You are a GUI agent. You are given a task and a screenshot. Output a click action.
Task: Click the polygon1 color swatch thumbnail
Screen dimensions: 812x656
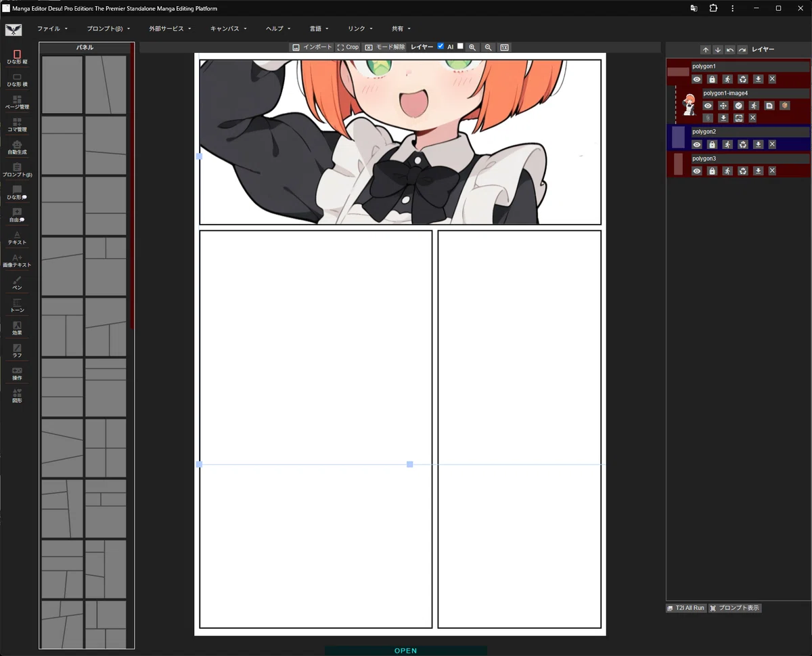(x=678, y=72)
